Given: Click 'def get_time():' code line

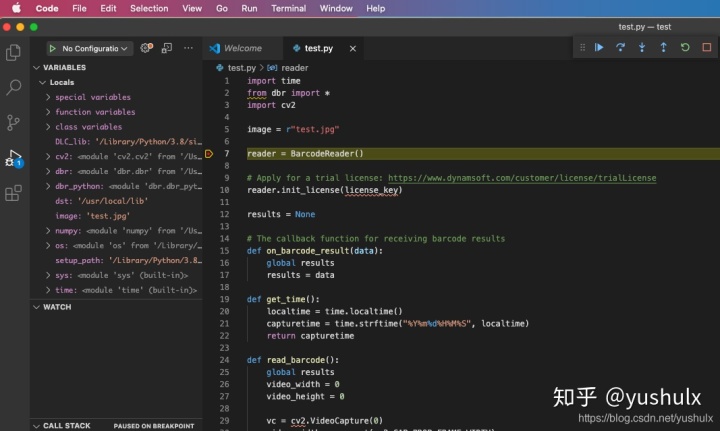Looking at the screenshot, I should point(283,299).
